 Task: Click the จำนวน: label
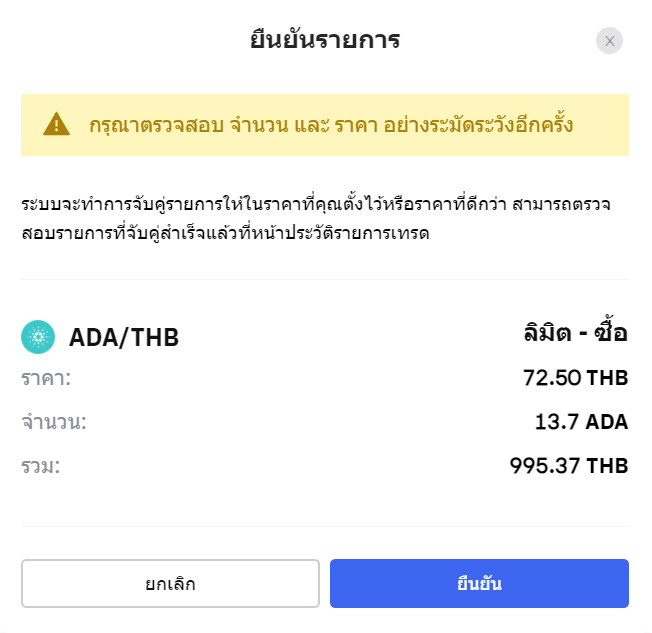click(54, 422)
